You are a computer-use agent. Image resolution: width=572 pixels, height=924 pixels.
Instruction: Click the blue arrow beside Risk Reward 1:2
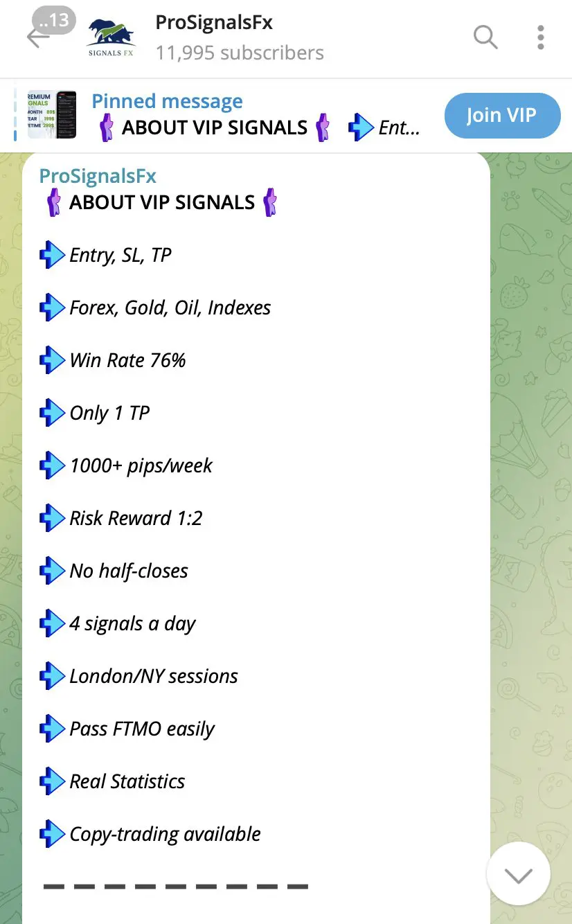(52, 518)
